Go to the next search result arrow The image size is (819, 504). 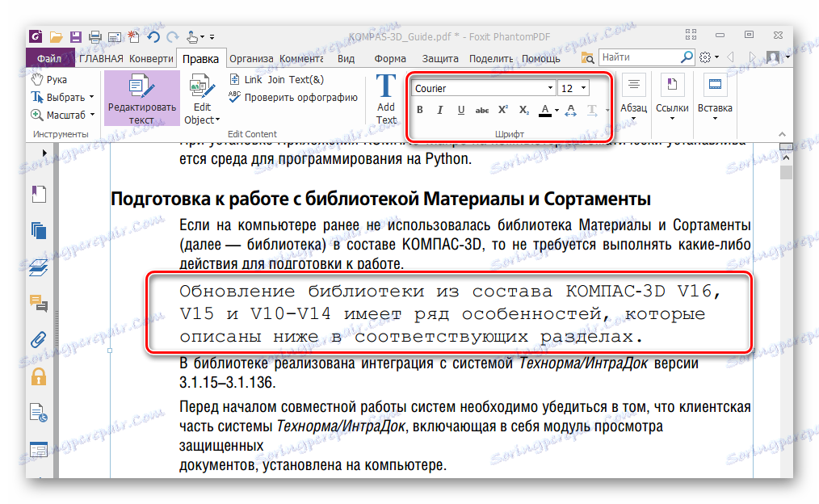pos(752,57)
